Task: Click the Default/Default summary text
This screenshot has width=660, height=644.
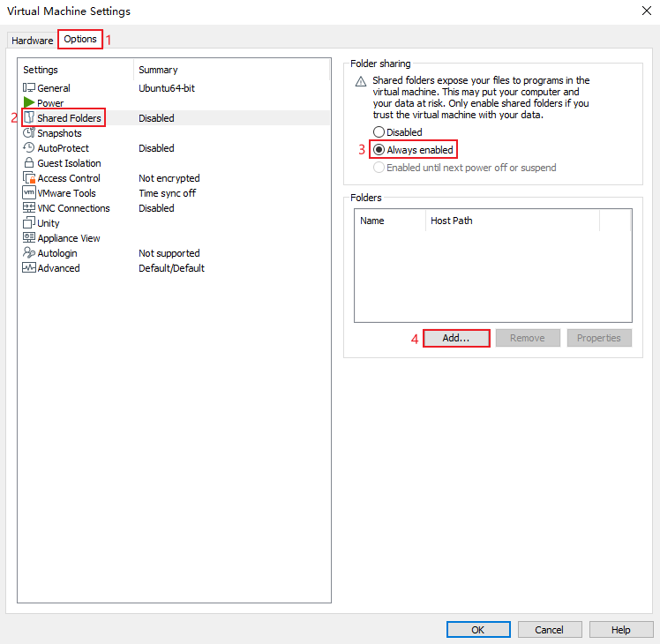Action: coord(172,268)
